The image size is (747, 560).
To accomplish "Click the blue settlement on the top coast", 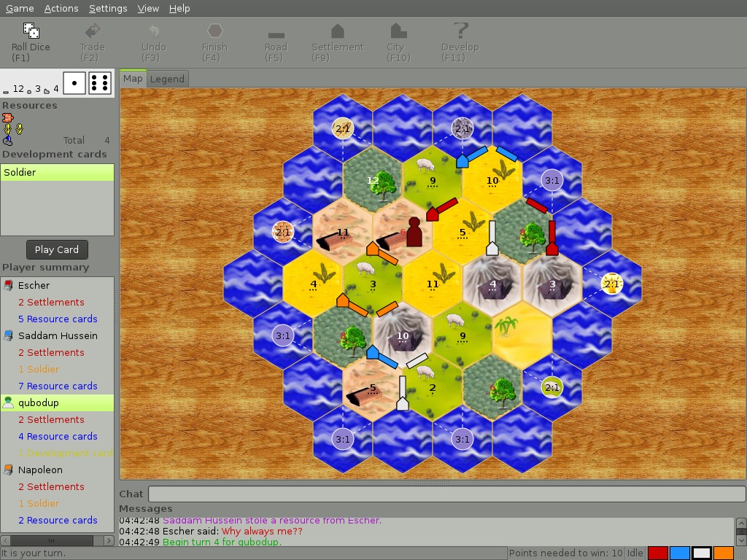I will pos(462,161).
